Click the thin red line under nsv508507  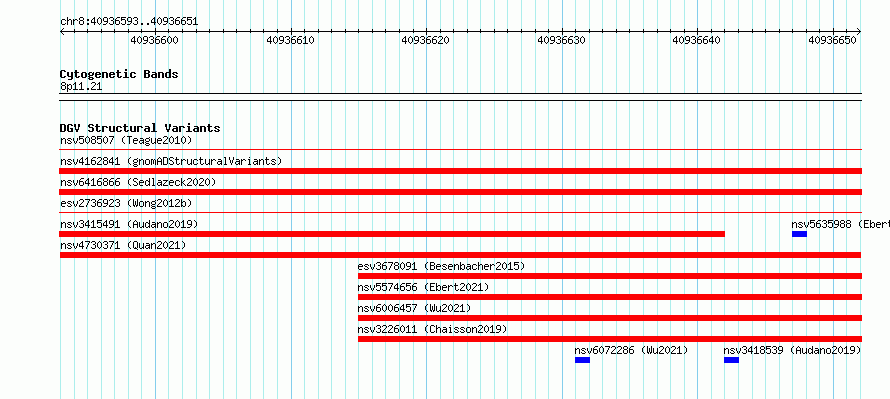(x=461, y=149)
